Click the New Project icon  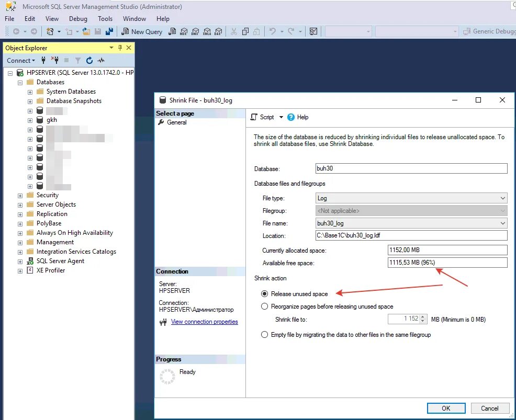[50, 31]
